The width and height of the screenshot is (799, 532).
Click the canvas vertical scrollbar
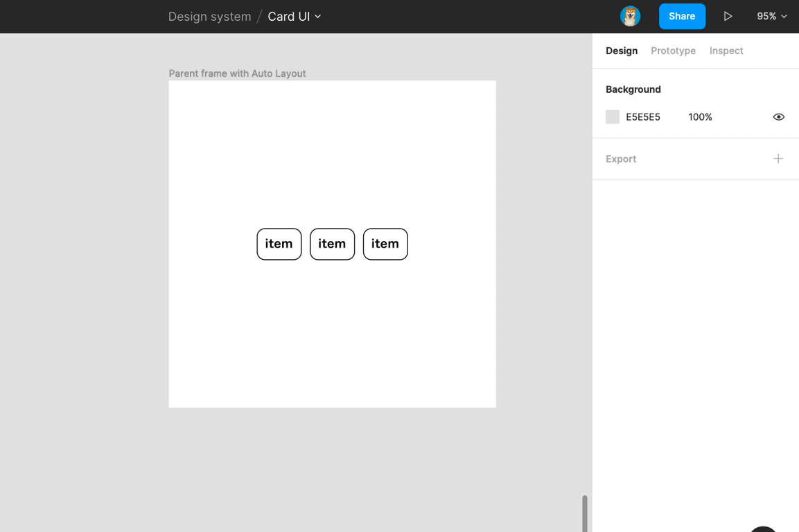pyautogui.click(x=584, y=513)
